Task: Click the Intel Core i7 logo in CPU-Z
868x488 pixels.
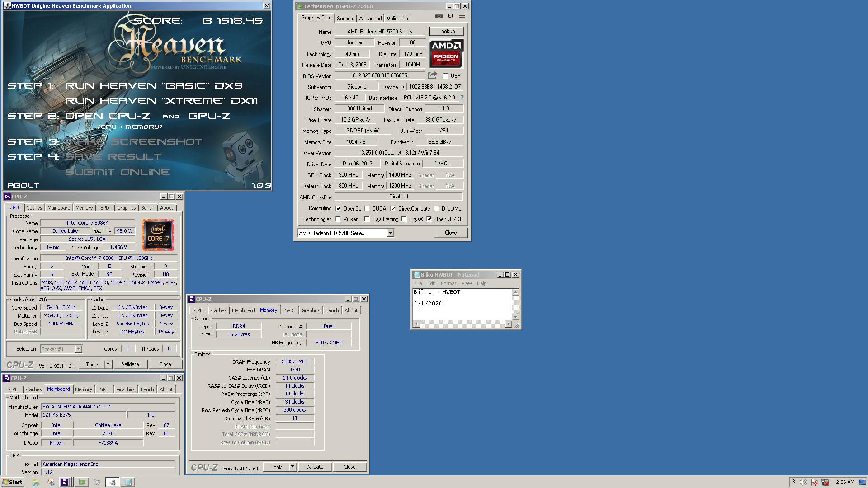Action: click(x=158, y=235)
